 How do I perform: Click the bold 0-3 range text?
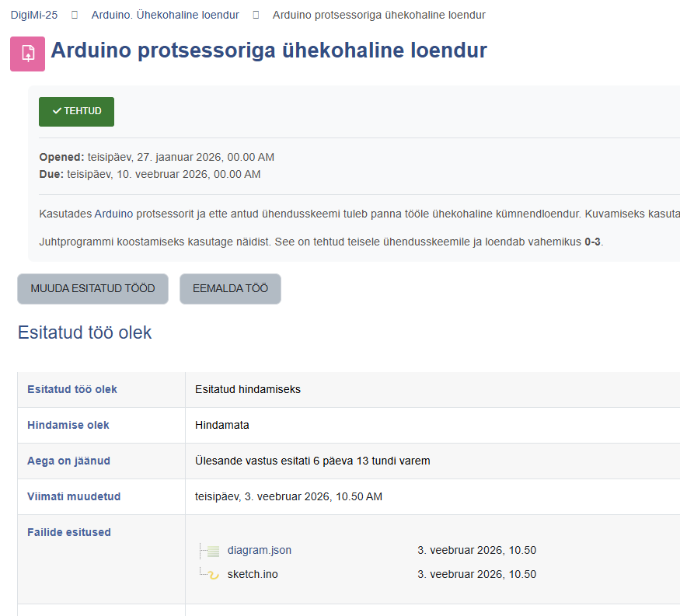click(x=592, y=242)
